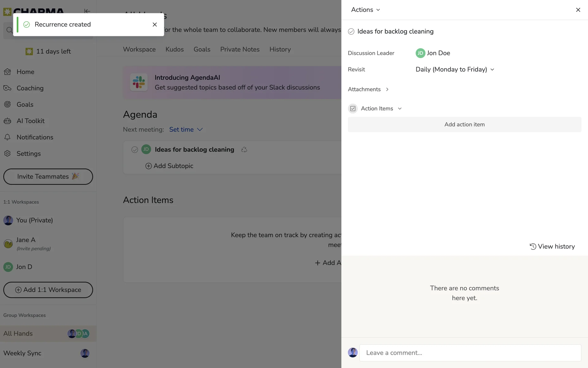Open Coaching from the sidebar
The image size is (588, 368).
pyautogui.click(x=30, y=88)
